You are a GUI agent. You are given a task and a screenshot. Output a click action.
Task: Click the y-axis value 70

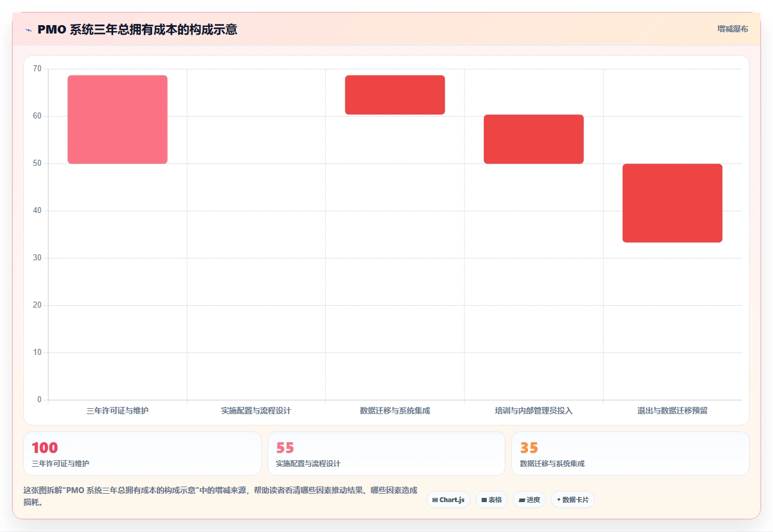click(37, 69)
